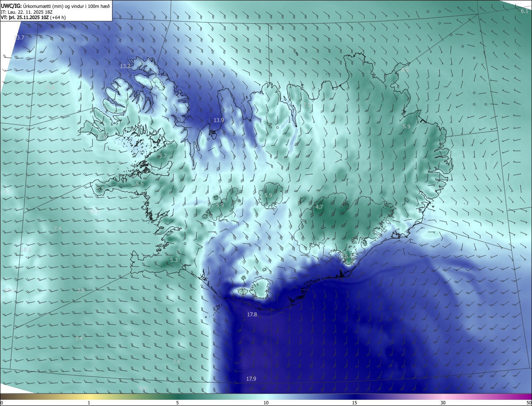Click the 1 tick on the color scale
The image size is (532, 406).
click(89, 403)
